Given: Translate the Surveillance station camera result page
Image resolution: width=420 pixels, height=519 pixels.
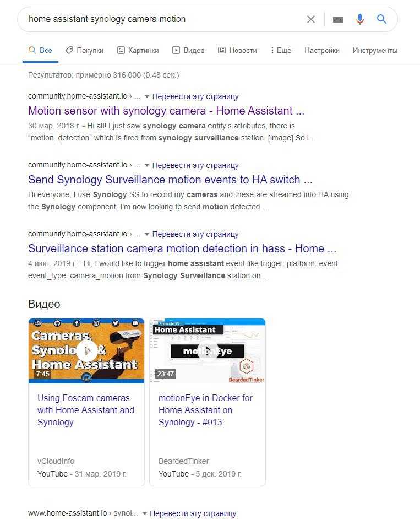Looking at the screenshot, I should click(x=195, y=234).
